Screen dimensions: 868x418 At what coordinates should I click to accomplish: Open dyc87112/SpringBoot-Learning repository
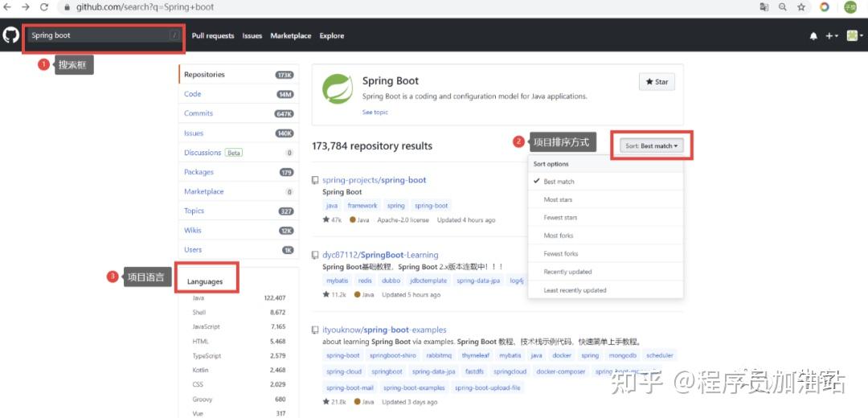(380, 256)
